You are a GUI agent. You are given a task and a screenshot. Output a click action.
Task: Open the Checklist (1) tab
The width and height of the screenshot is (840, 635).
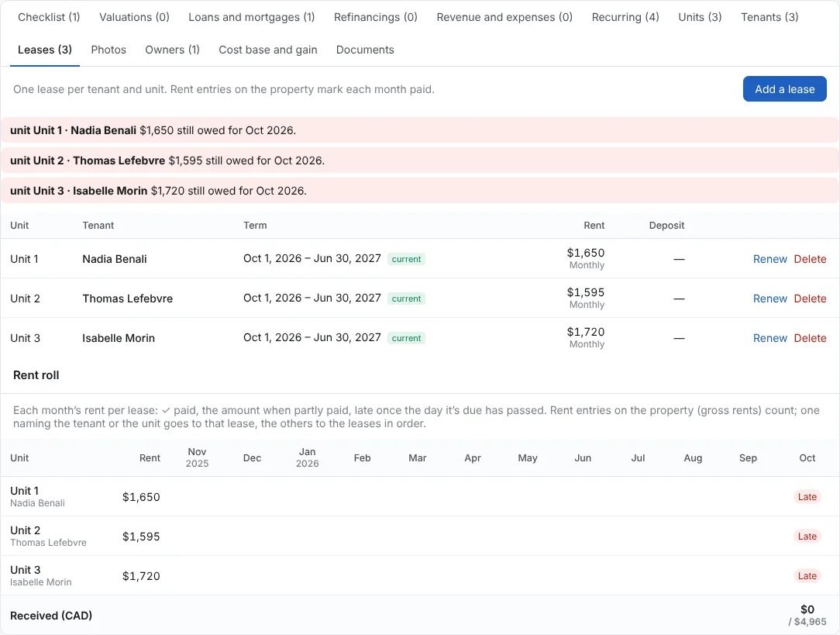49,17
